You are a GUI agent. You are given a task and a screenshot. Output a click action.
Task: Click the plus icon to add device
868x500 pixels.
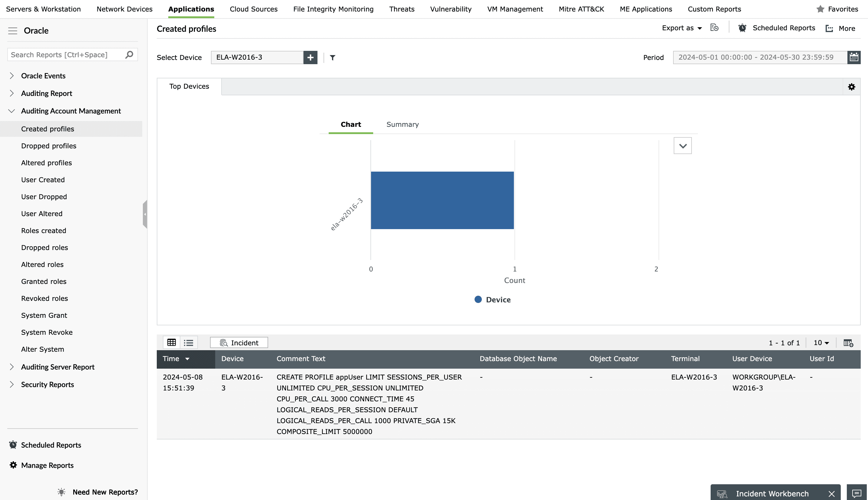310,57
